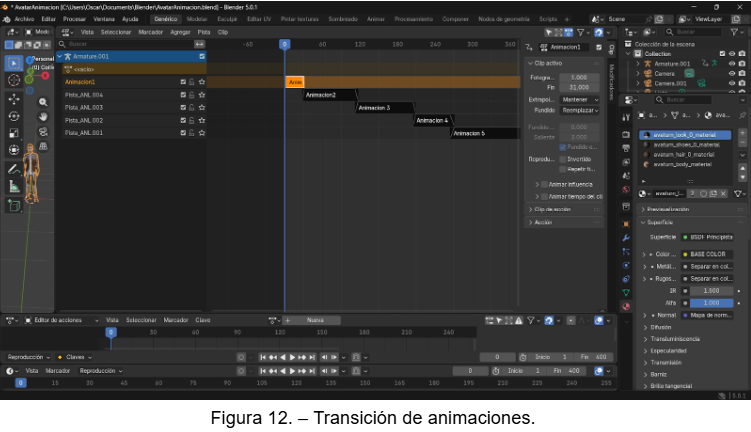Open the Editor de acciones mode dropdown
This screenshot has width=751, height=432.
click(61, 320)
